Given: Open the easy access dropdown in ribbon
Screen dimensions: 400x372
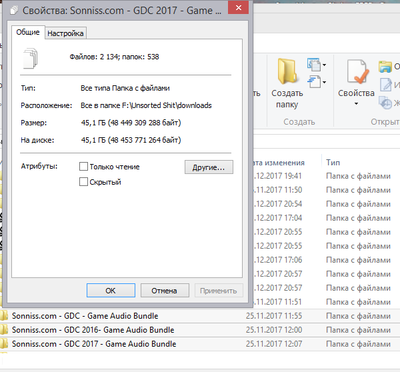Looking at the screenshot, I should pos(317,82).
